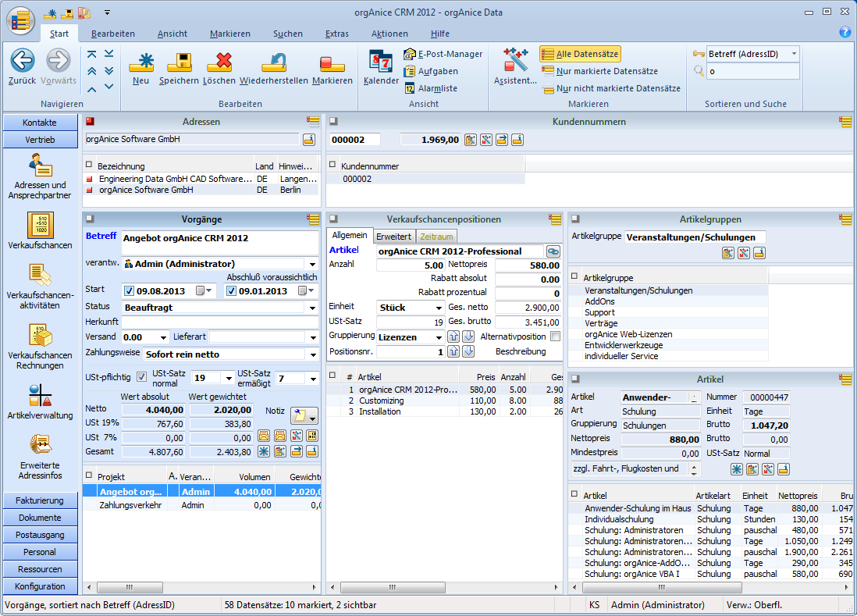Screen dimensions: 857x616
Task: Open the Adressen panel menu icon
Action: [313, 121]
